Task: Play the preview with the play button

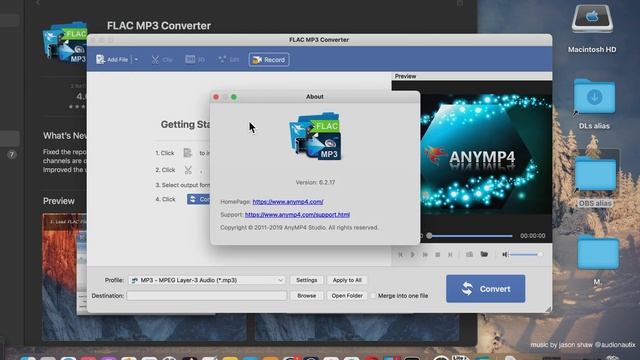Action: pyautogui.click(x=413, y=254)
